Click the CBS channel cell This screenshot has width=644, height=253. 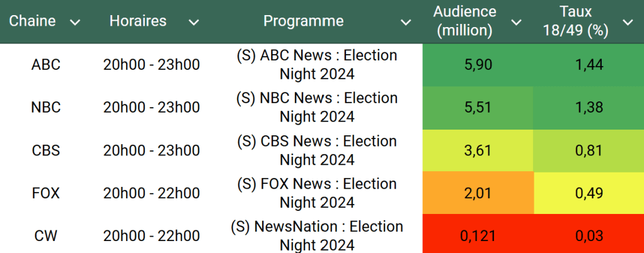45,150
